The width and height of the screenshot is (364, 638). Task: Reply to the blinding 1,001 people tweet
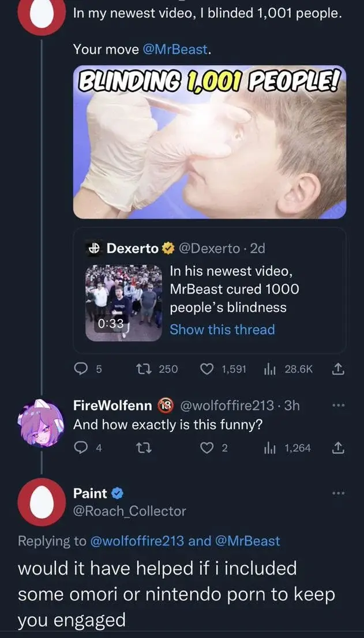(81, 369)
